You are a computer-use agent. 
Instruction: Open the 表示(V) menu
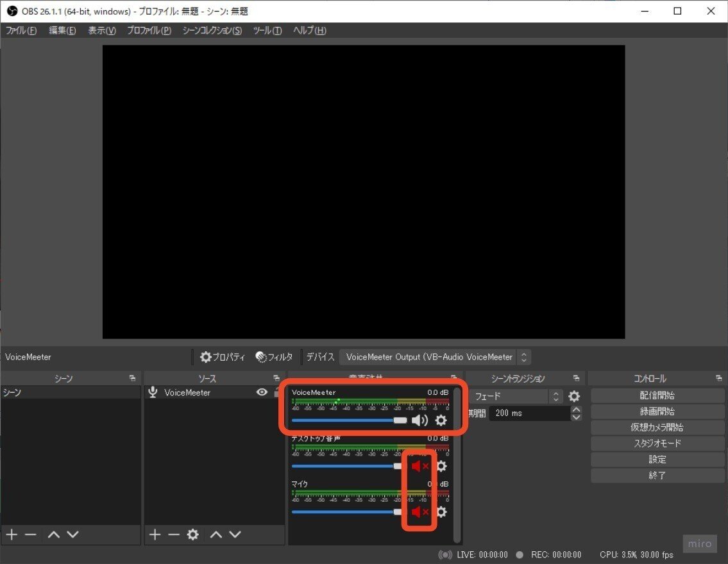(102, 31)
